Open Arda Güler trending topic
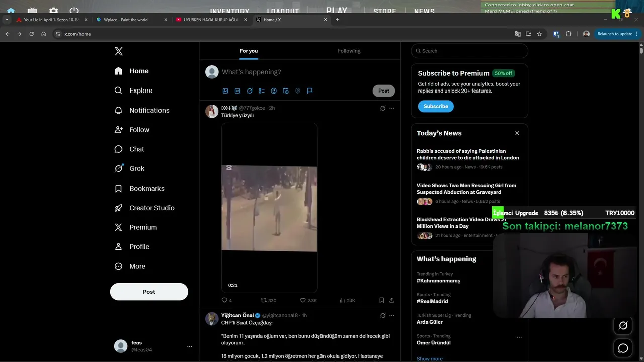The image size is (644, 362). pyautogui.click(x=430, y=322)
